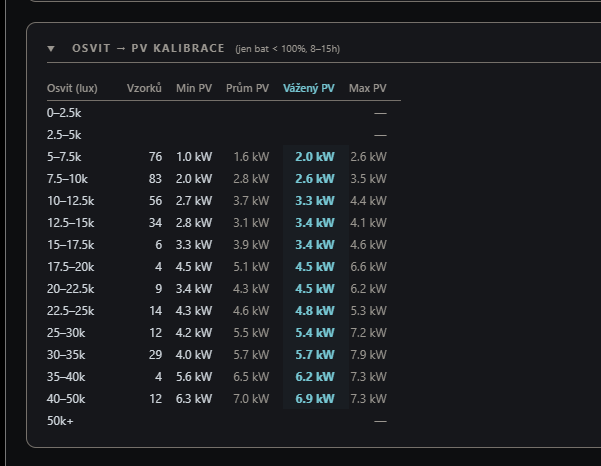
Task: Click the 0–2.5k lux row label
Action: coord(64,113)
